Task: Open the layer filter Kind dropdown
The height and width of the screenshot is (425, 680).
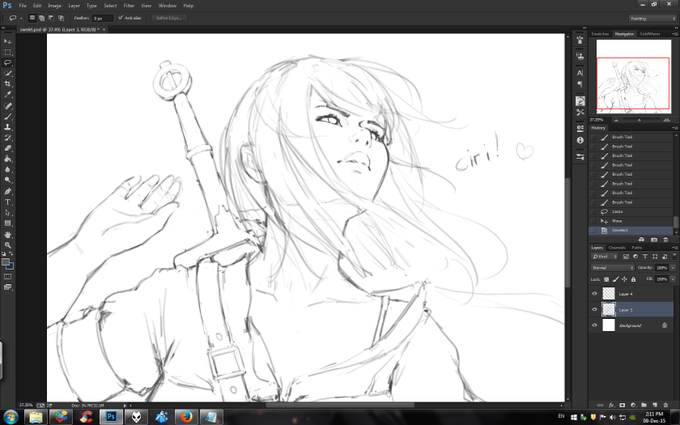Action: pyautogui.click(x=605, y=257)
